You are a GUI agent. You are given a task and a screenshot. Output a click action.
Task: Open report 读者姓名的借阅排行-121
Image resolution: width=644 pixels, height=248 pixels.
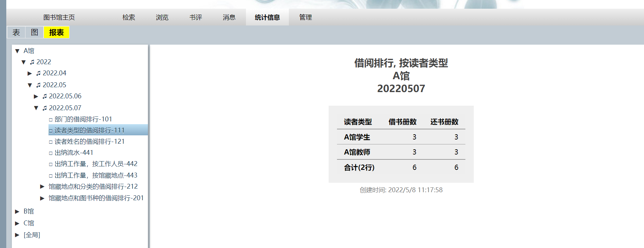90,142
